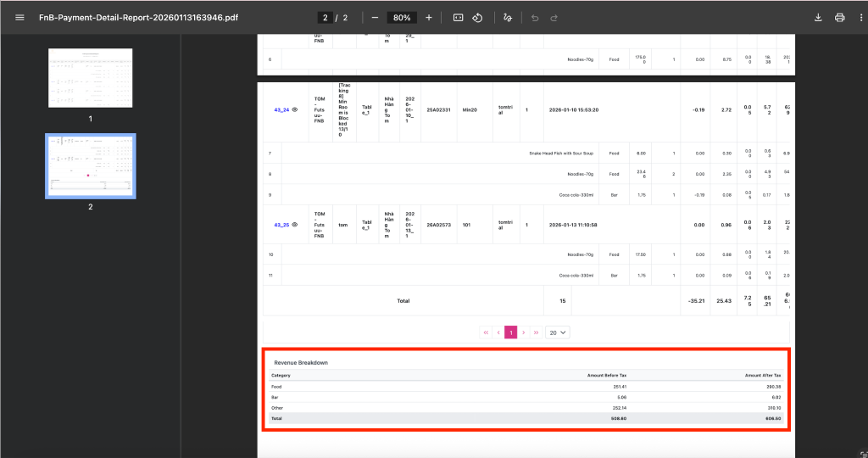The image size is (868, 458).
Task: Open the 20 rows per page dropdown
Action: click(x=558, y=332)
